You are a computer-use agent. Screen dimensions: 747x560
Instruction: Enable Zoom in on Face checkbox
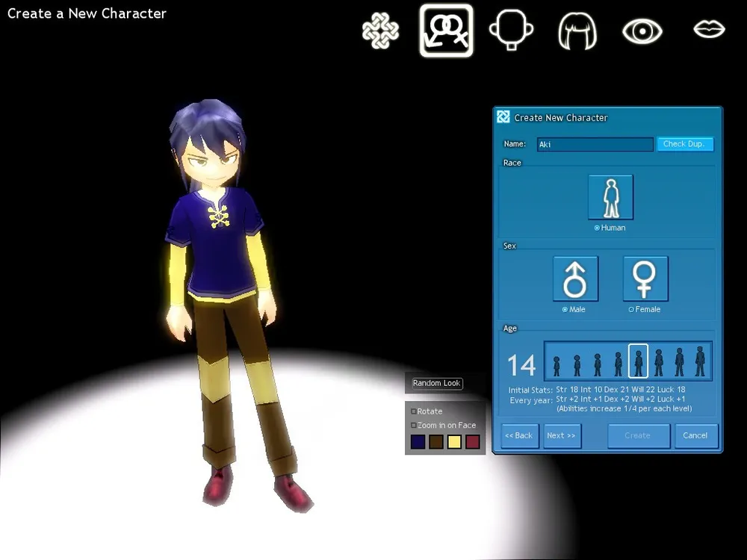[x=414, y=426]
